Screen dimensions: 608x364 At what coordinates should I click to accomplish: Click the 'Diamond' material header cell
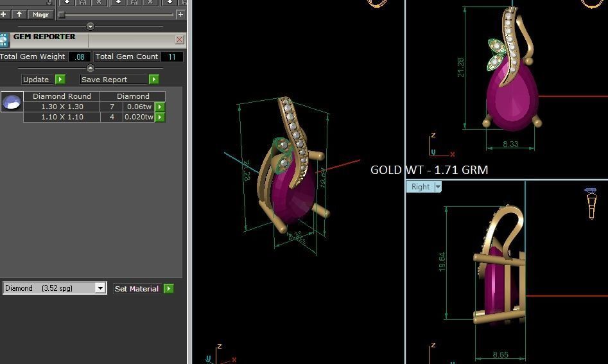tap(133, 96)
